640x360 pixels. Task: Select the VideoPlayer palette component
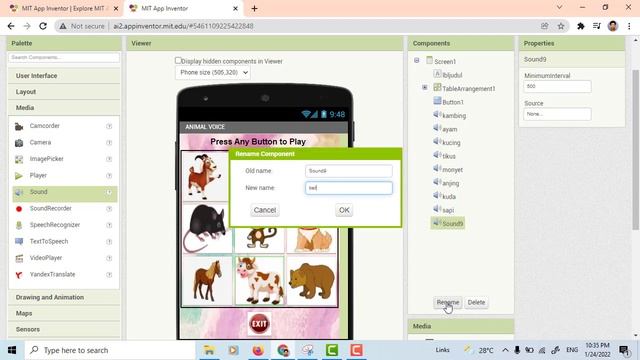pos(46,258)
